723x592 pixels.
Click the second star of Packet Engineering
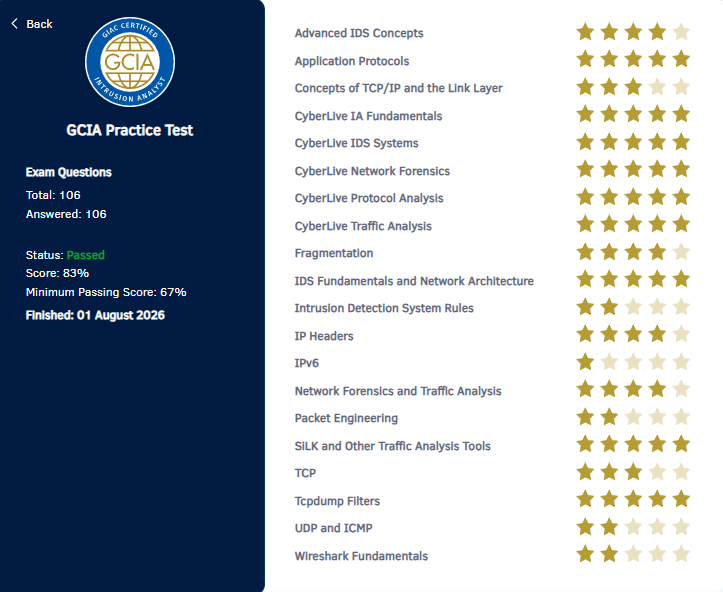[610, 417]
